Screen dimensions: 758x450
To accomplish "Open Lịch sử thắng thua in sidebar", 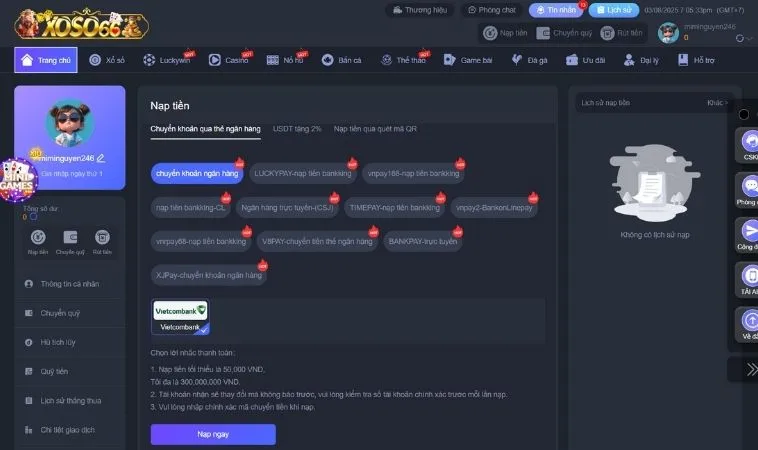I will tap(71, 401).
